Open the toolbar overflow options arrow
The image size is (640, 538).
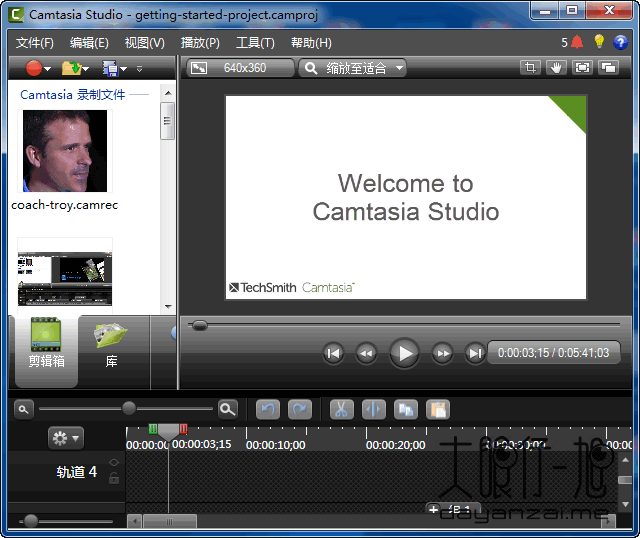pyautogui.click(x=140, y=69)
